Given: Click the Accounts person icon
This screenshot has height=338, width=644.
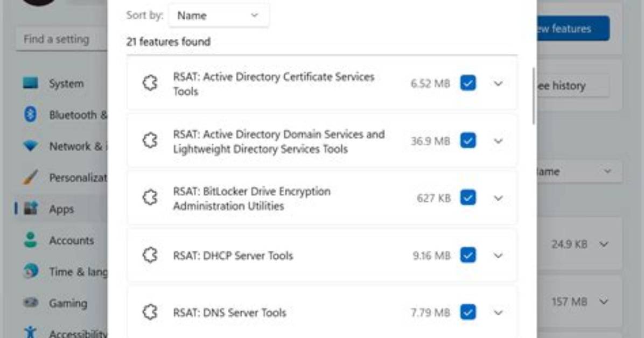Looking at the screenshot, I should click(30, 240).
